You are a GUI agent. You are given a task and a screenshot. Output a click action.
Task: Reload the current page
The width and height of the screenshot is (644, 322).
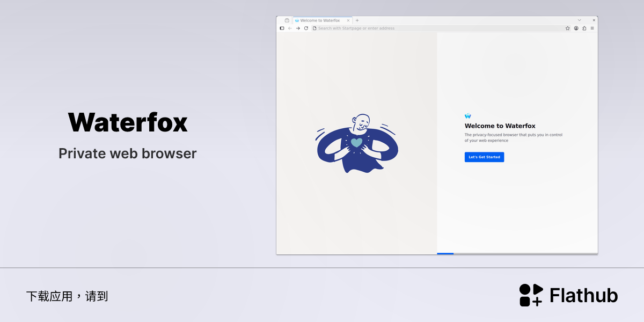click(306, 28)
